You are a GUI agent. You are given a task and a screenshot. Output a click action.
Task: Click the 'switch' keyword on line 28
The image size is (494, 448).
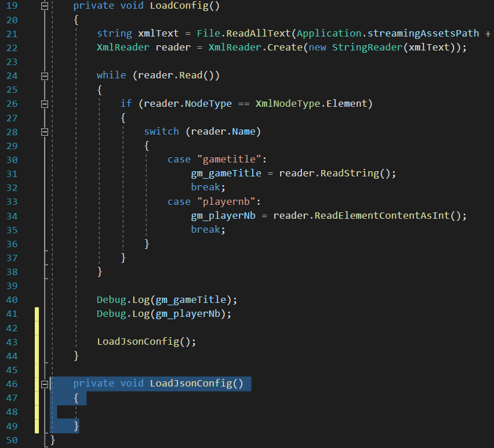coord(161,131)
